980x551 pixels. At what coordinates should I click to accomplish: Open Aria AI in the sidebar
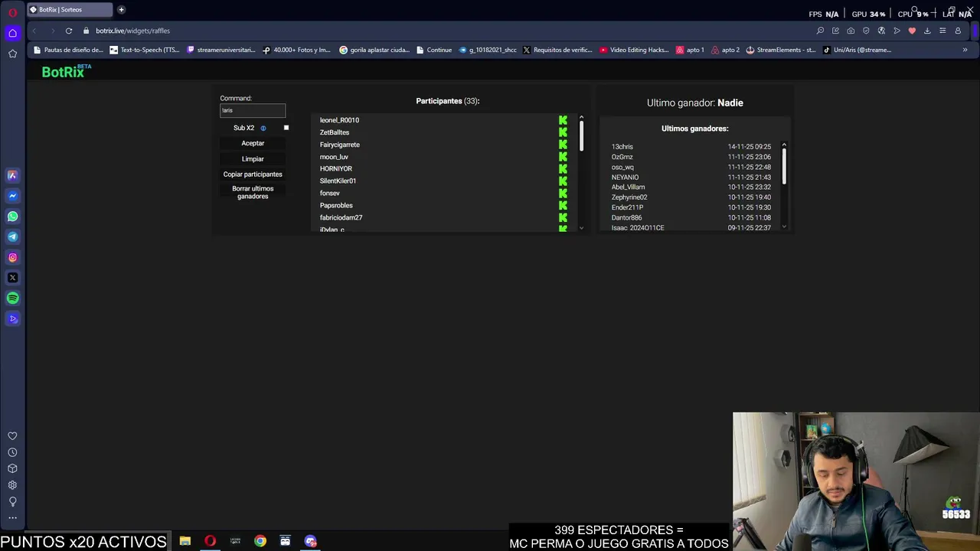[12, 175]
